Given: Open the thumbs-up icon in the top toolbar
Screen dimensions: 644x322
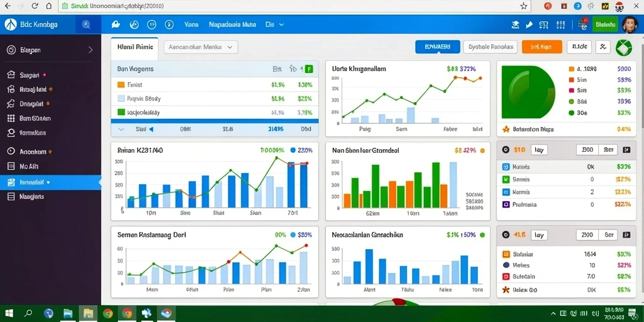Looking at the screenshot, I should coord(116,25).
